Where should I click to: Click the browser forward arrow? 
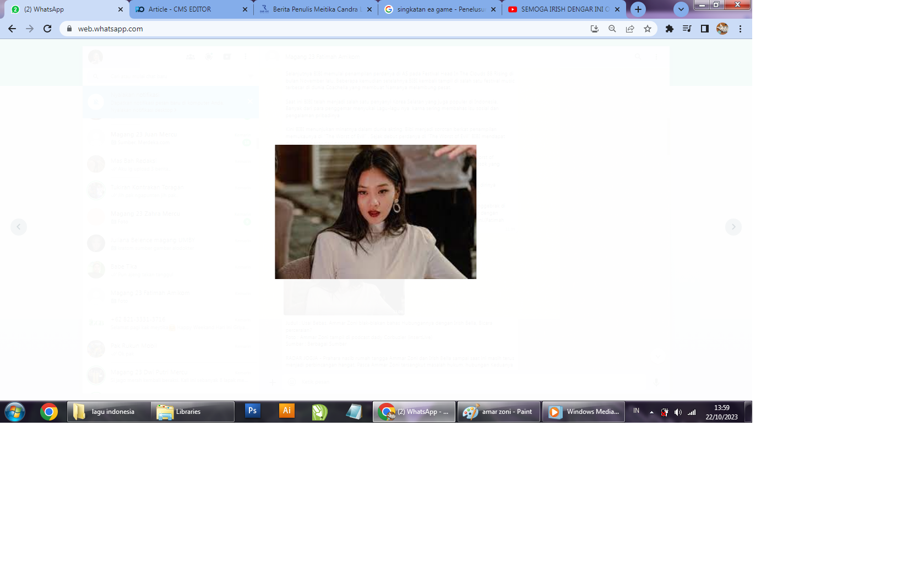[30, 29]
